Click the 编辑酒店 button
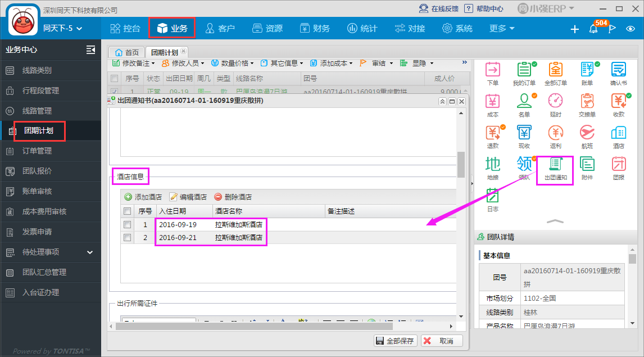The height and width of the screenshot is (357, 644). [188, 197]
